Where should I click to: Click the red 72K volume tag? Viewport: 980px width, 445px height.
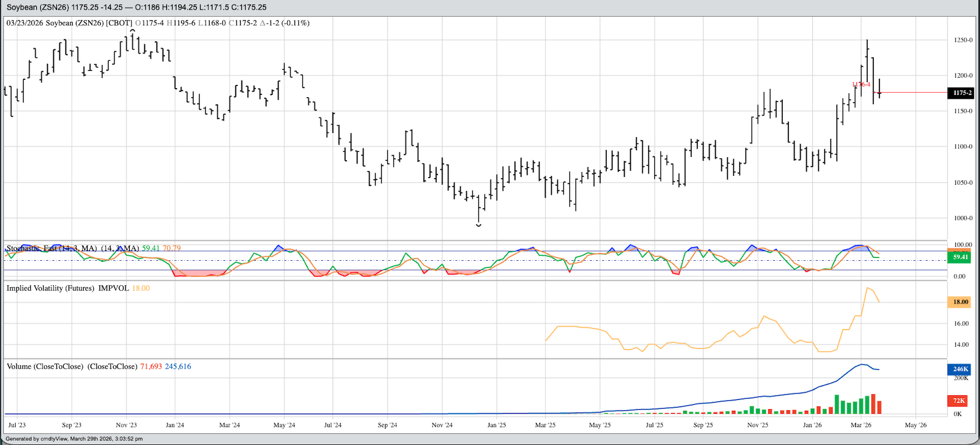pyautogui.click(x=959, y=401)
